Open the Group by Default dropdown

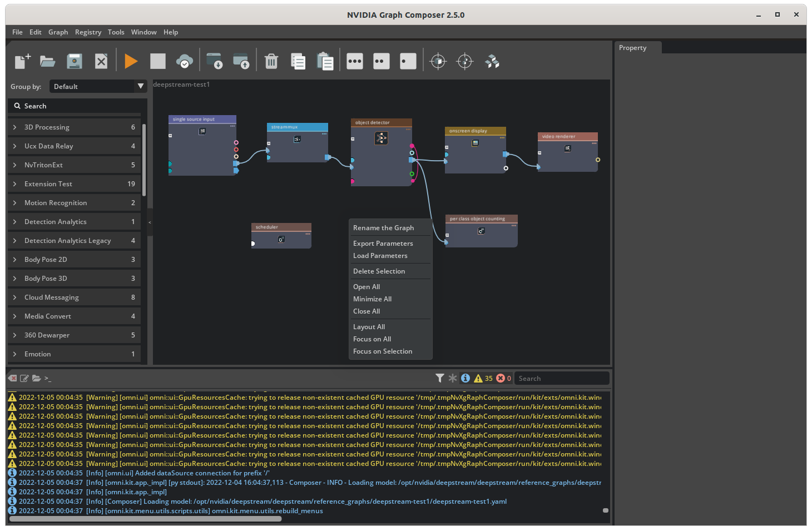tap(98, 86)
